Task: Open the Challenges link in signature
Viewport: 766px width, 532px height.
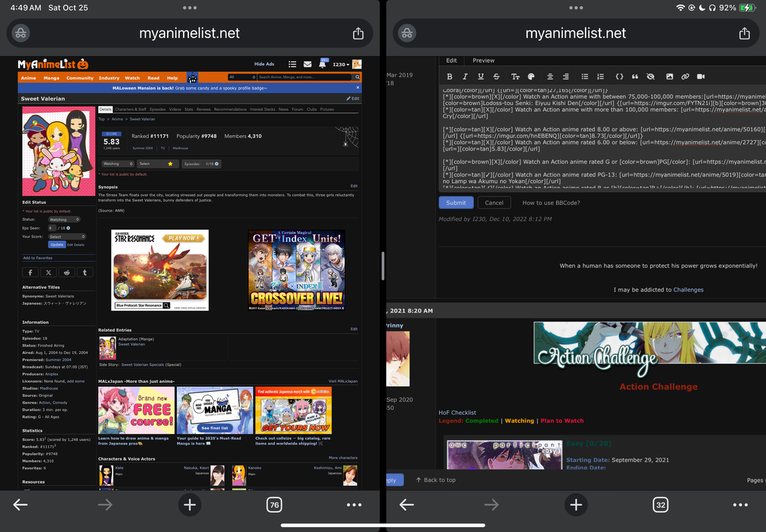Action: tap(688, 289)
